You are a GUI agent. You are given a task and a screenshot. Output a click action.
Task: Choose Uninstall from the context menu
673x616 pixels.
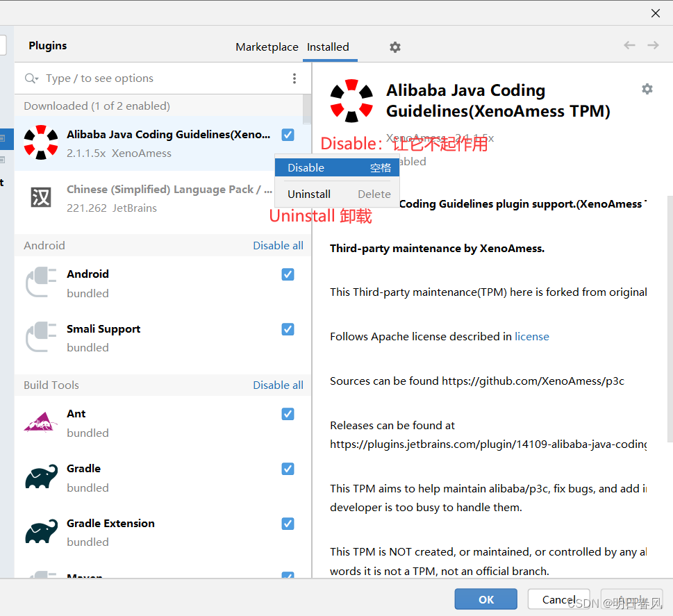tap(337, 194)
